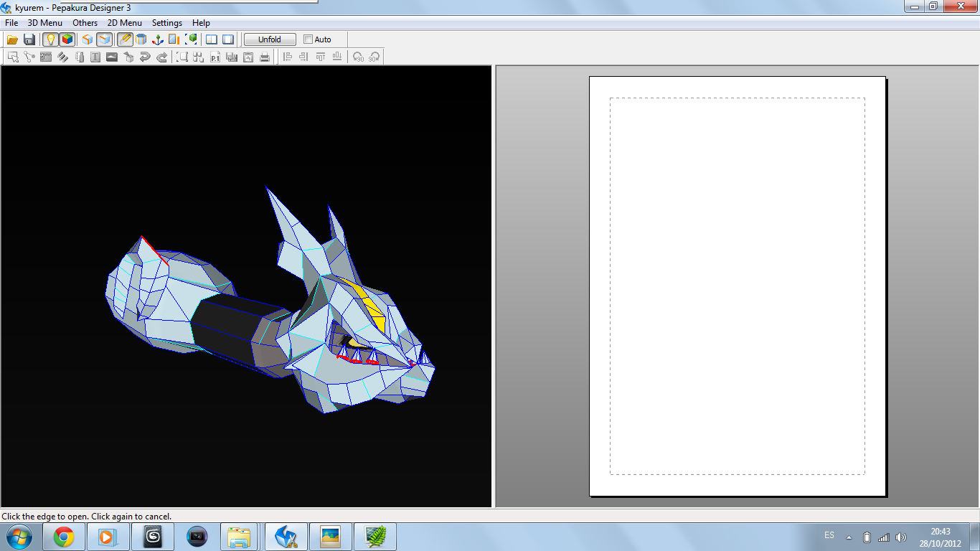Click the paste clipboard icon in 2D toolbar
Screen dimensions: 980x551
tap(248, 57)
